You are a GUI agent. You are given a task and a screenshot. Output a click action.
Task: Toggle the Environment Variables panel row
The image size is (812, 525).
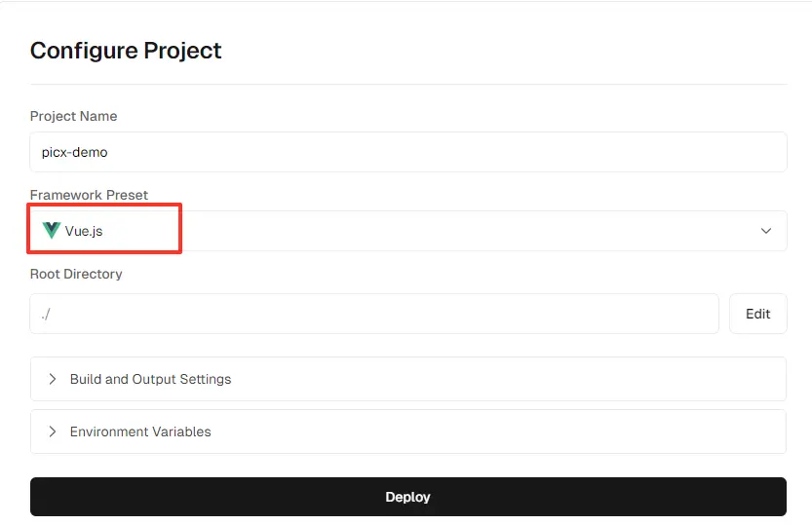tap(408, 431)
